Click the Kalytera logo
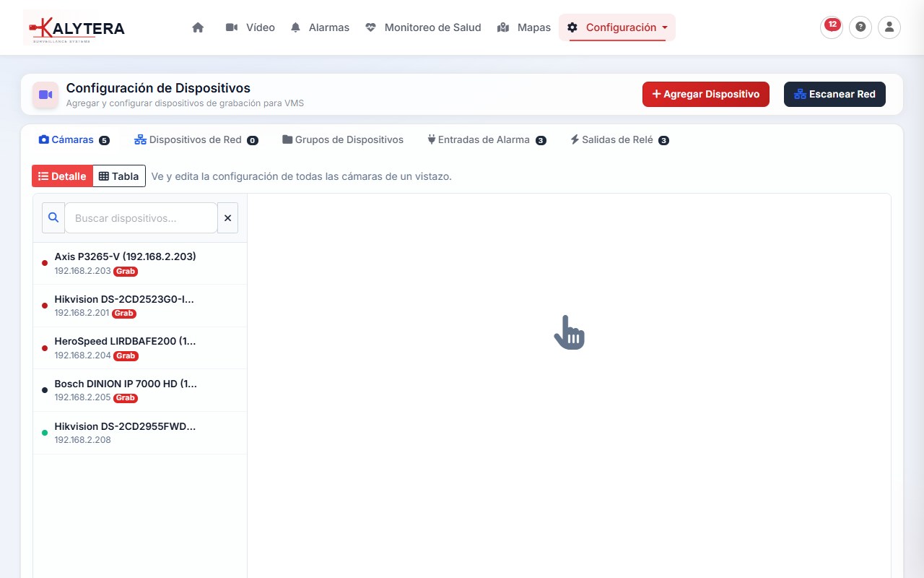Screen dimensions: 924x578 (x=74, y=27)
